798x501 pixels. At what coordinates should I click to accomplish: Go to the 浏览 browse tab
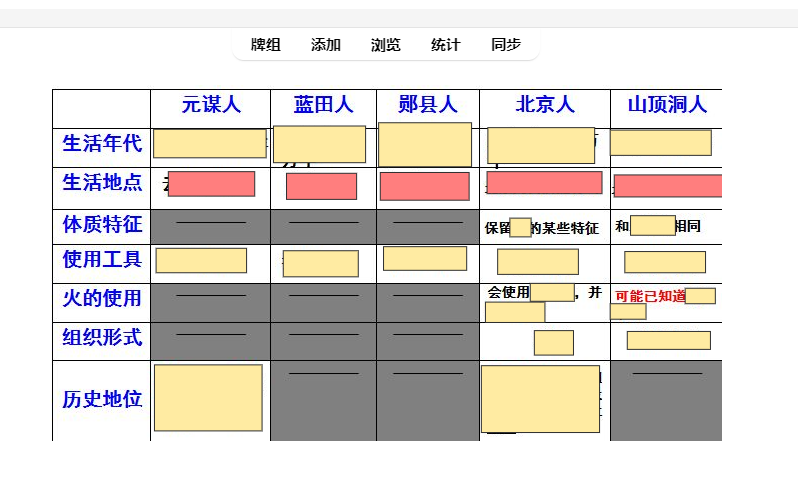pos(386,45)
